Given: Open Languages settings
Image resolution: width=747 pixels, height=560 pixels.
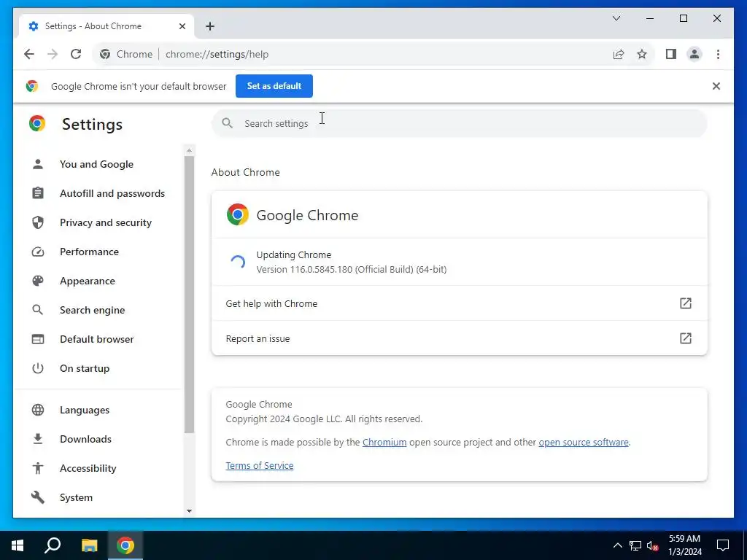Looking at the screenshot, I should [85, 410].
